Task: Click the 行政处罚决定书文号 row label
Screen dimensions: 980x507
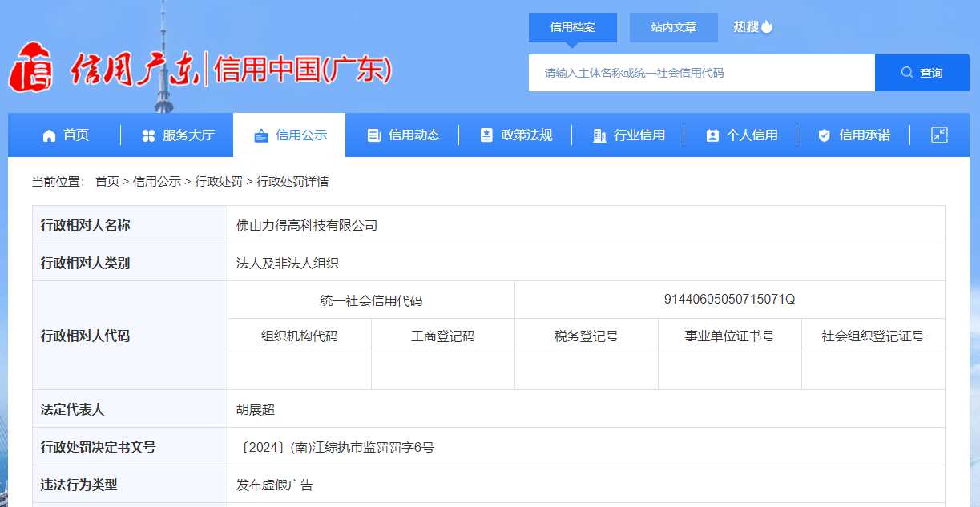Action: click(98, 447)
